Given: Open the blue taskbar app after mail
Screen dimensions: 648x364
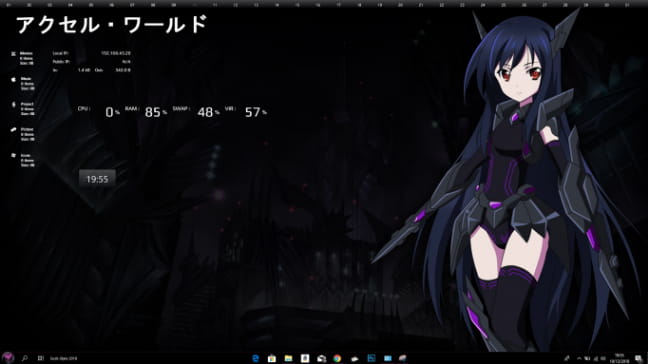Looking at the screenshot, I should click(371, 358).
